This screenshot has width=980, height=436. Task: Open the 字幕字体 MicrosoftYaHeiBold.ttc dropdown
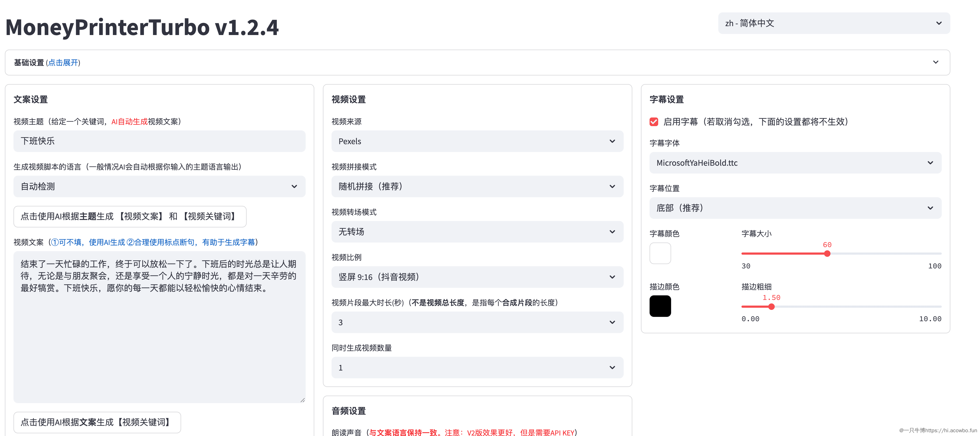(795, 163)
